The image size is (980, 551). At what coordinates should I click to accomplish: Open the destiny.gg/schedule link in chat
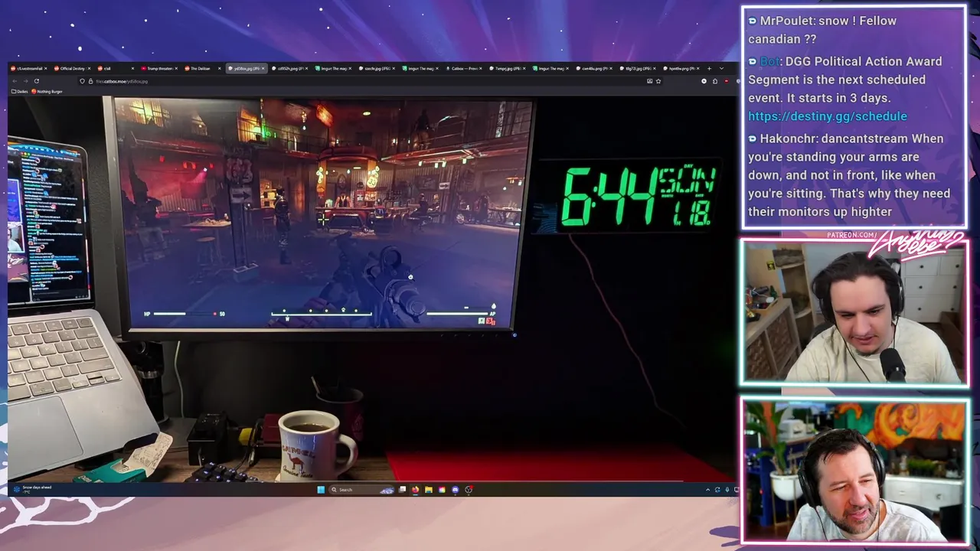(828, 116)
